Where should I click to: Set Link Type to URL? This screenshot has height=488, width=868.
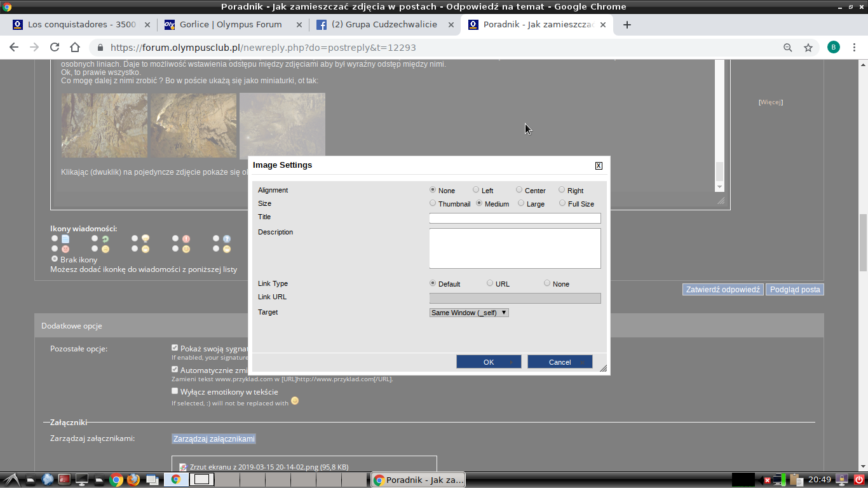[490, 283]
